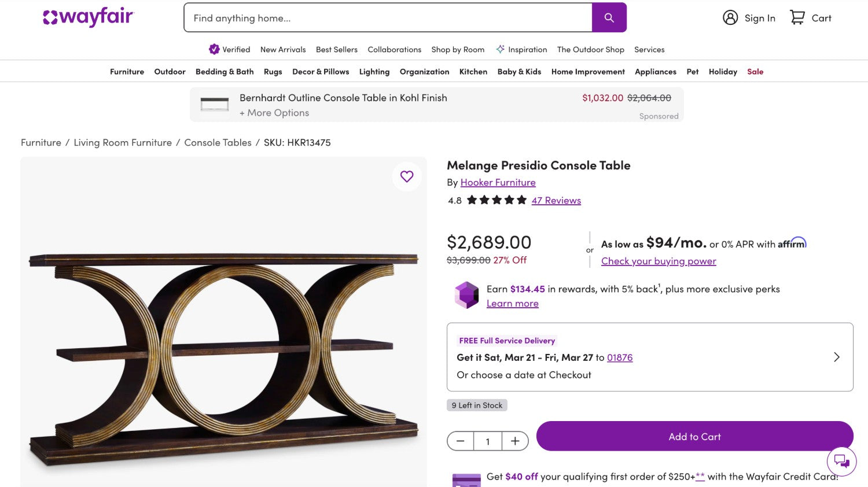The image size is (868, 487).
Task: Click Check your buying power link
Action: point(659,261)
